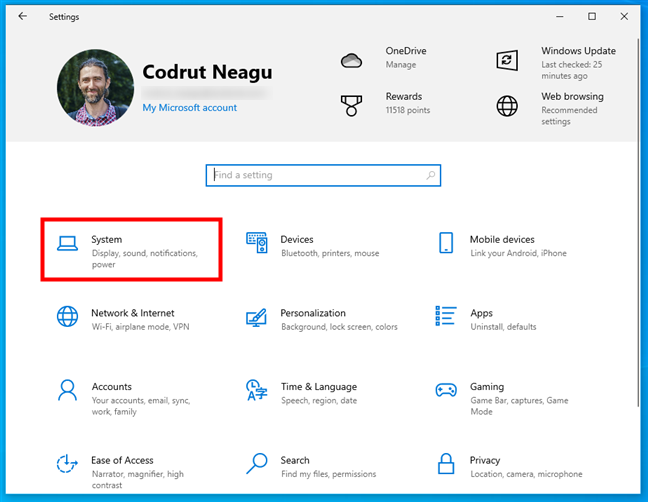The width and height of the screenshot is (648, 502).
Task: Open the Mobile devices title
Action: tap(502, 240)
